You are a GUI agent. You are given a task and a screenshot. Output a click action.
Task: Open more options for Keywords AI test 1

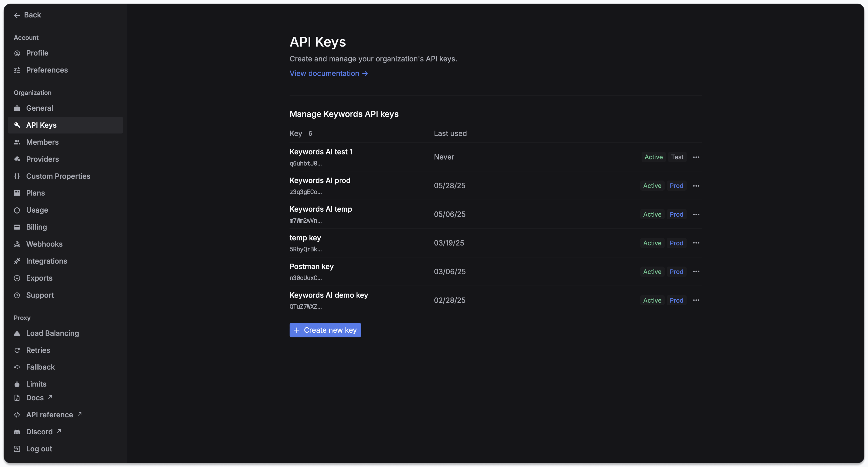pyautogui.click(x=696, y=157)
